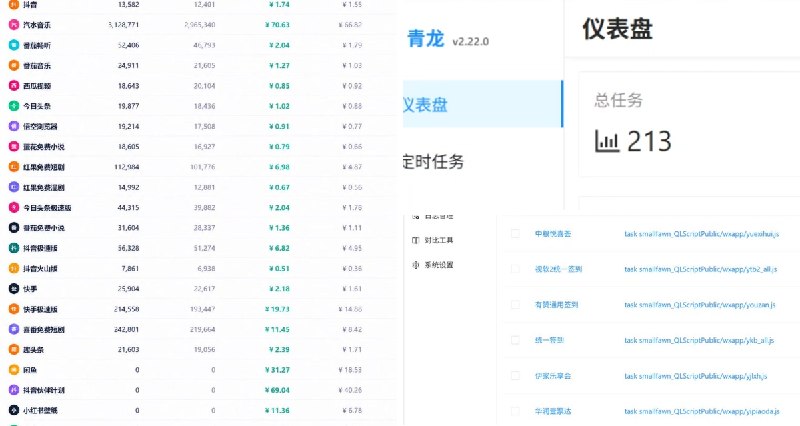
Task: Click the 番茄免费小说 dark app icon
Action: (x=14, y=228)
